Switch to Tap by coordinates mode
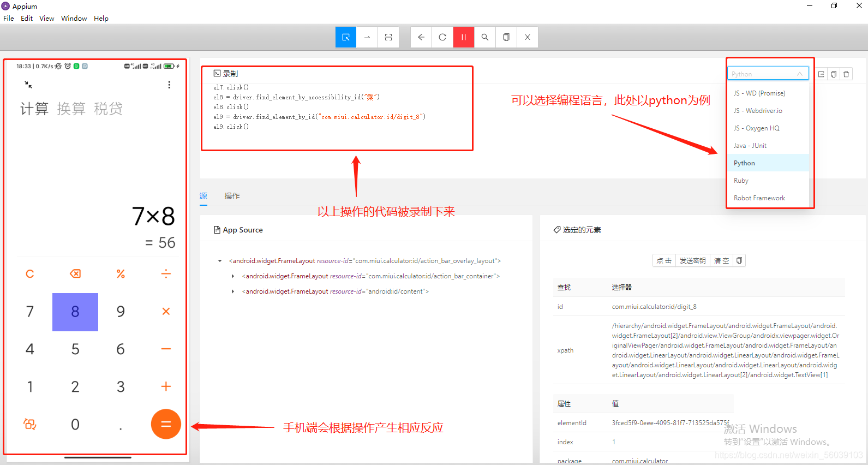Screen dimensions: 868x465 coord(388,37)
